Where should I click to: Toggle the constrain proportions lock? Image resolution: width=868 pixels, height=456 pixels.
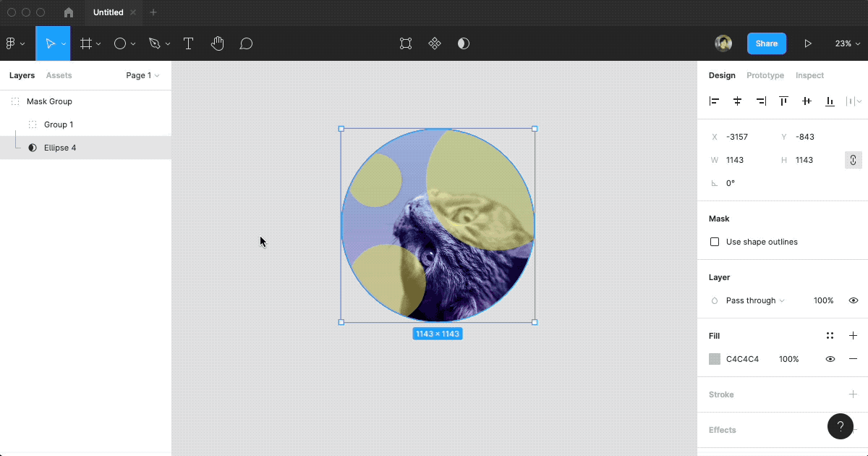click(853, 159)
